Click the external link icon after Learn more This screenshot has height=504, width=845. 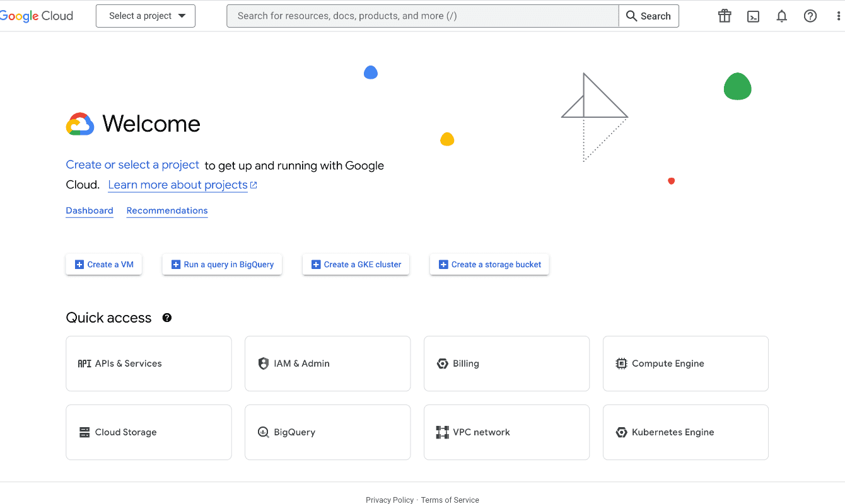[x=253, y=185]
